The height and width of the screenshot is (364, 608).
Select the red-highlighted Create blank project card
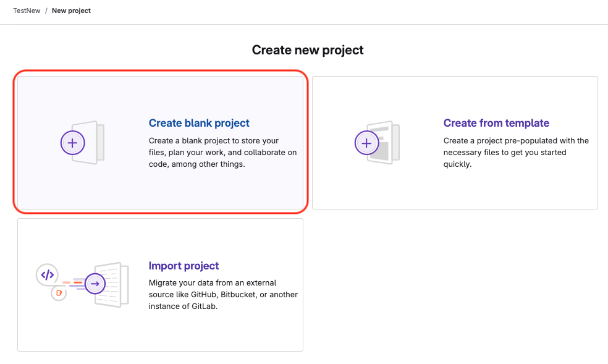[160, 185]
